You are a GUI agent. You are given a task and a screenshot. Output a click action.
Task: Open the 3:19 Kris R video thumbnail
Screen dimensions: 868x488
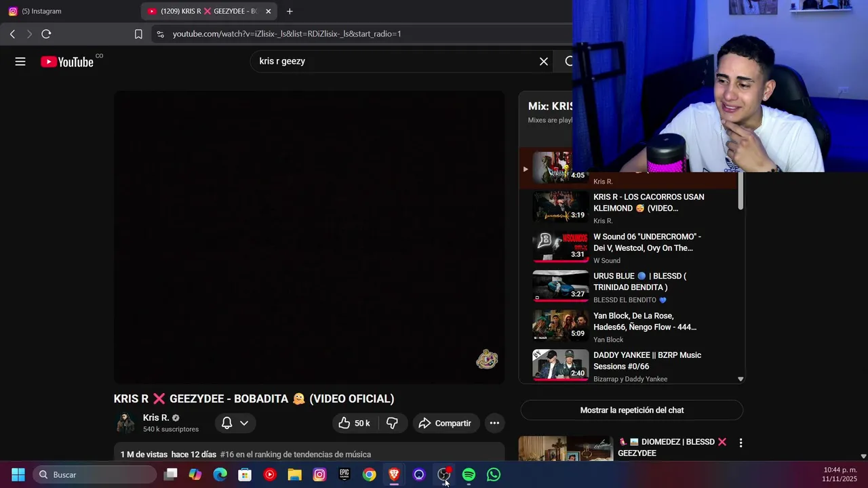pos(560,207)
